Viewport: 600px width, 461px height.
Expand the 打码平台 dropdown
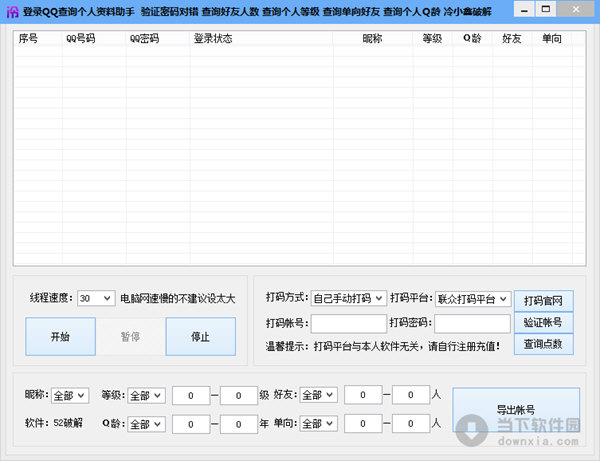pos(473,299)
